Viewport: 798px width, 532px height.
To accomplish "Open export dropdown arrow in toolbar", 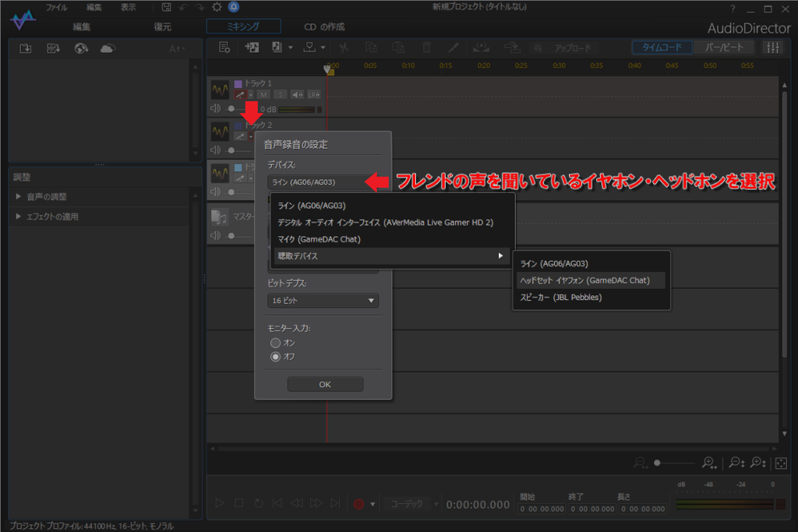I will click(x=323, y=48).
